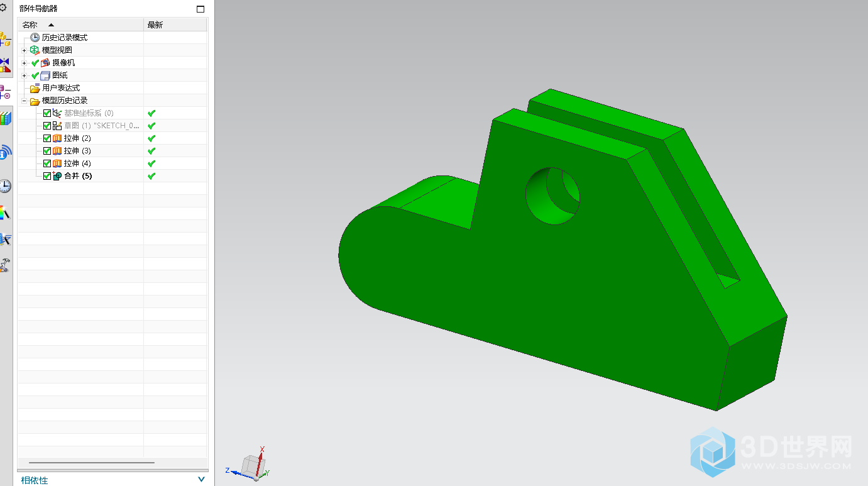Select the 合并 (5) feature row
Viewport: 868px width, 486px height.
(x=78, y=176)
